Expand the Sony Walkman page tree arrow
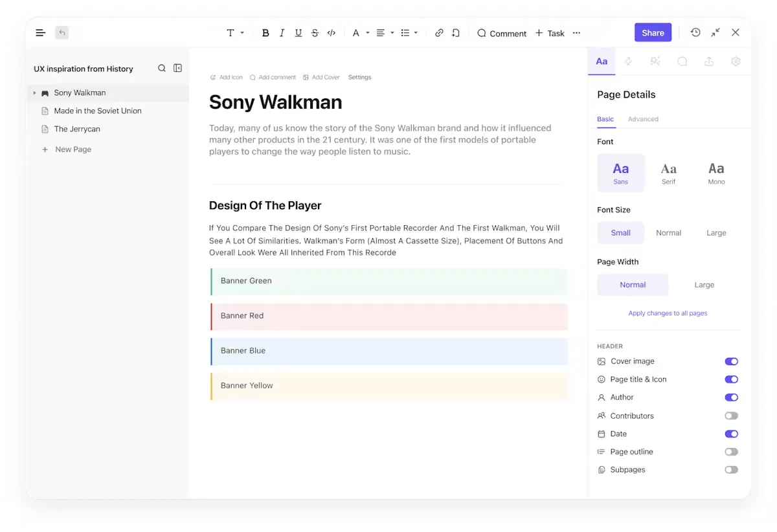Viewport: 777px width, 532px height. pos(34,93)
